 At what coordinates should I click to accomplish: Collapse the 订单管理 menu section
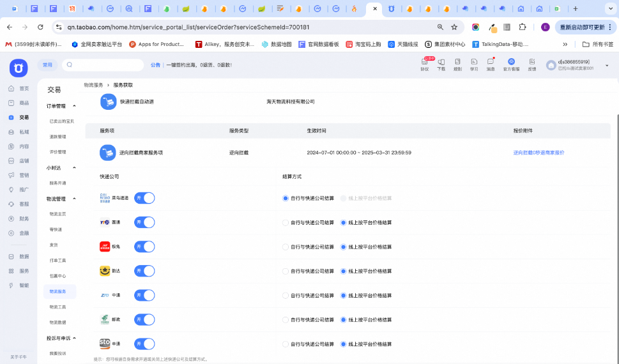[74, 106]
